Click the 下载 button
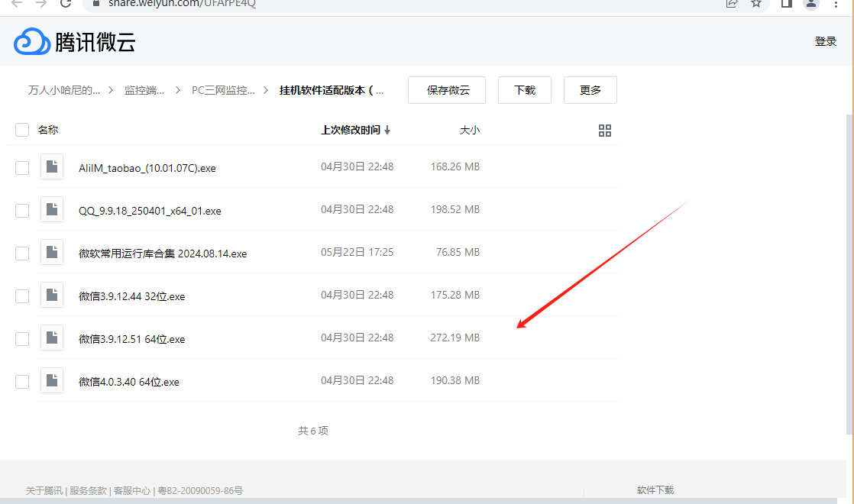 click(525, 90)
